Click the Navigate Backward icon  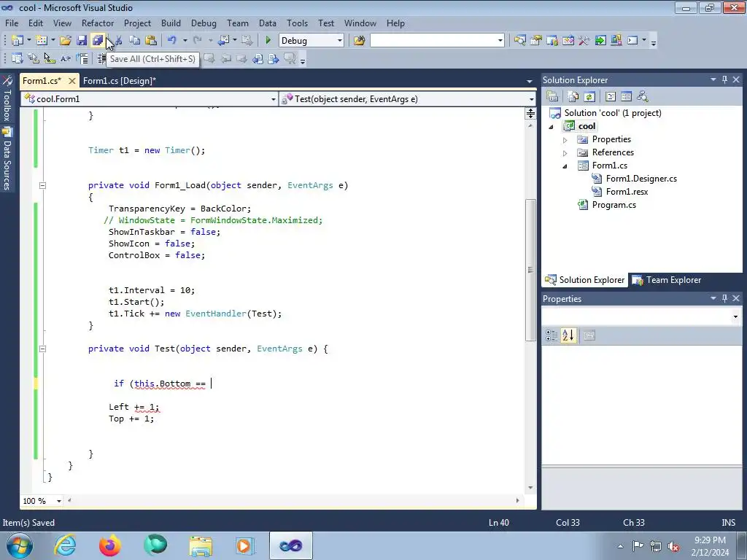[223, 41]
